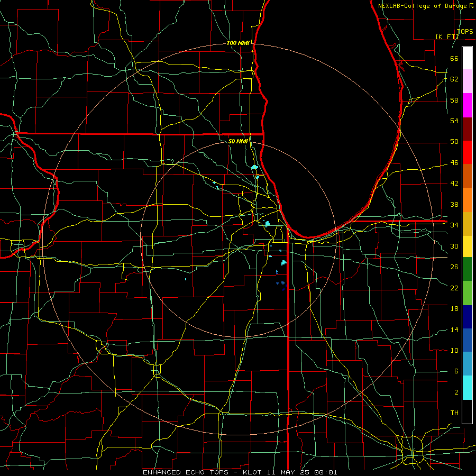Viewport: 476px width, 476px height.
Task: Click the legend value 2
Action: [456, 392]
